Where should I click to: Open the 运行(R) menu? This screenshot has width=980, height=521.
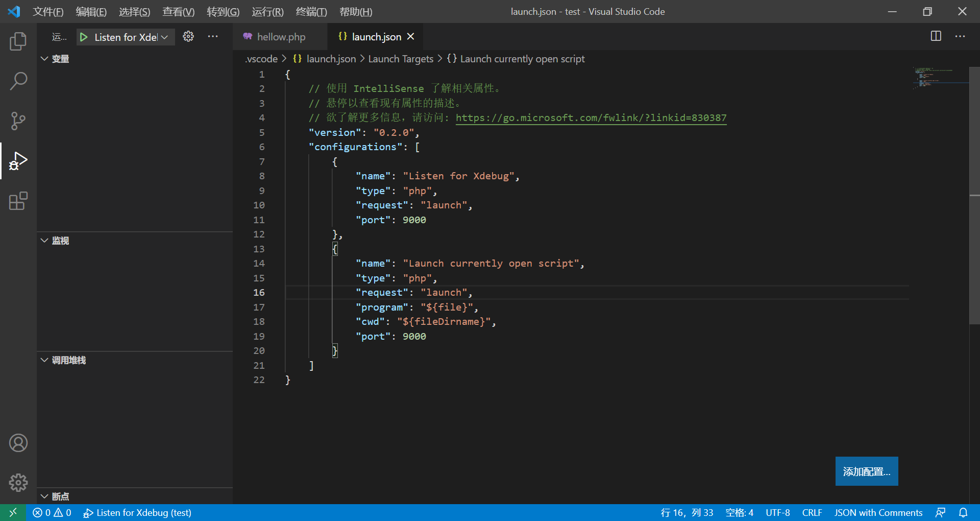(267, 11)
